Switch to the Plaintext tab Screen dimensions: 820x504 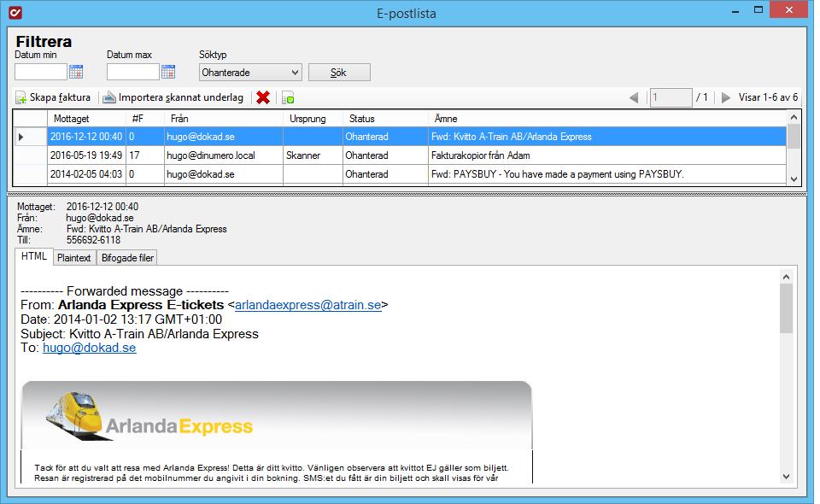click(x=73, y=258)
